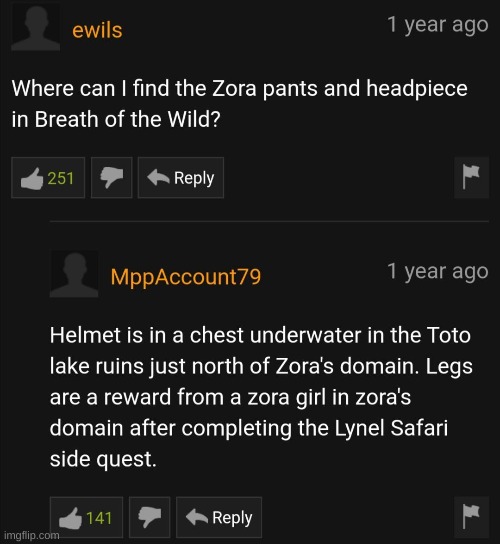Reply to MppAccount79's helmet answer
The width and height of the screenshot is (500, 544).
(x=219, y=517)
